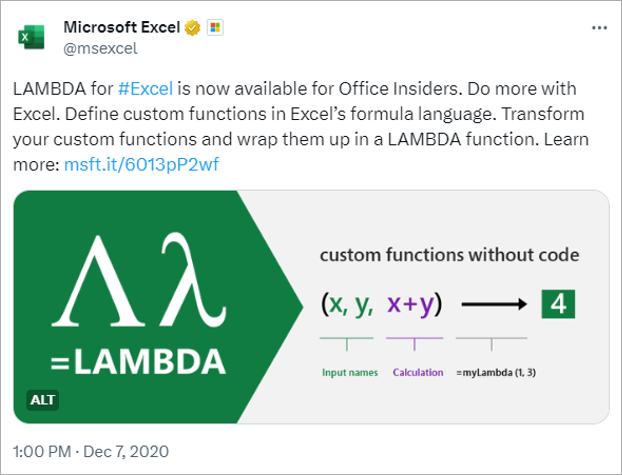
Task: Open the Microsoft Excel profile avatar
Action: [x=33, y=37]
